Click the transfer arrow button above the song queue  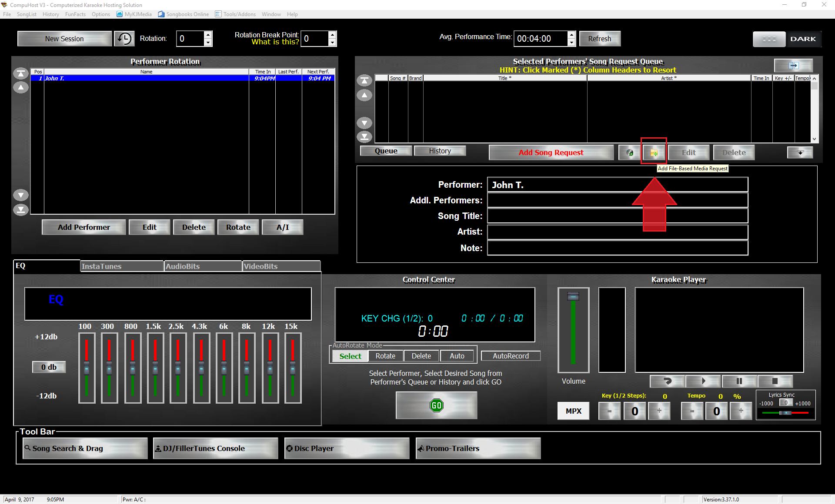pos(794,66)
